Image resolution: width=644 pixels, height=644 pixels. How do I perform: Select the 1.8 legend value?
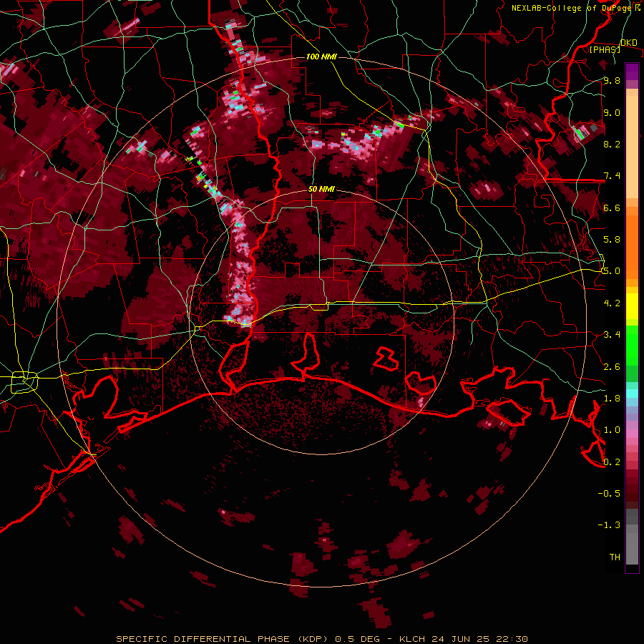coord(612,399)
